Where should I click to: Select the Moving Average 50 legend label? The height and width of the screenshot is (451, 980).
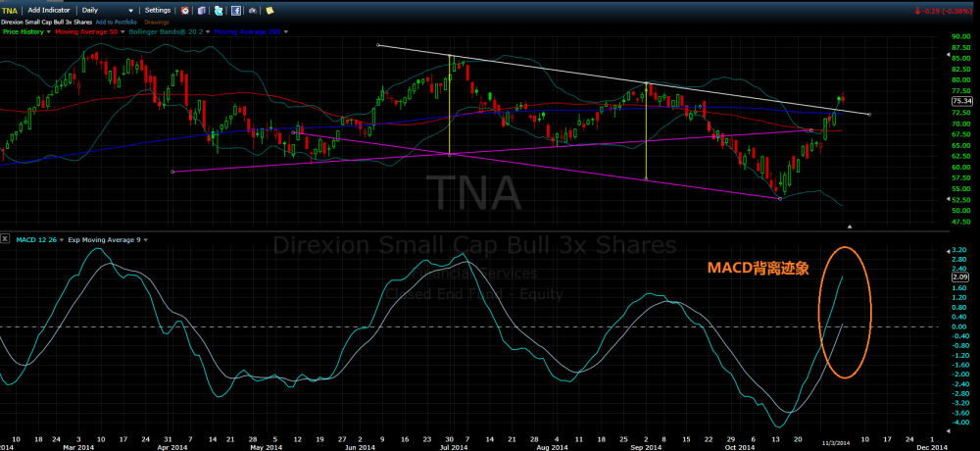point(86,31)
